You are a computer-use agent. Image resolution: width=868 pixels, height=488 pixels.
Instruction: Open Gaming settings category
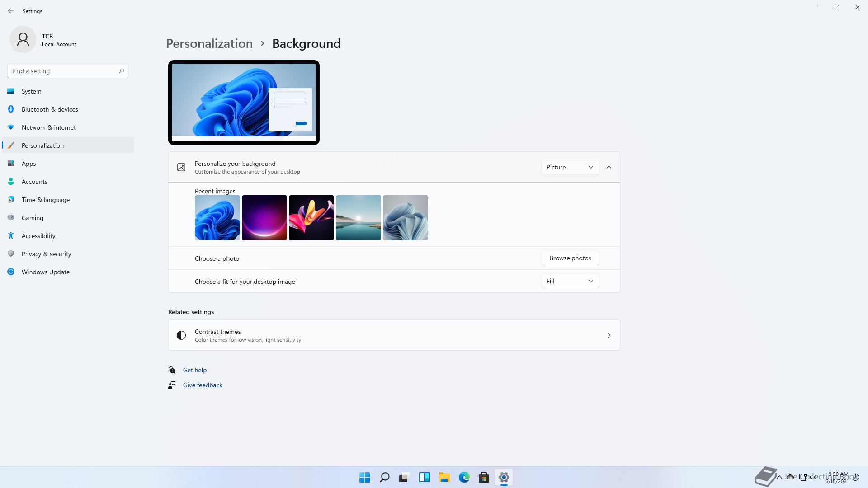(68, 218)
